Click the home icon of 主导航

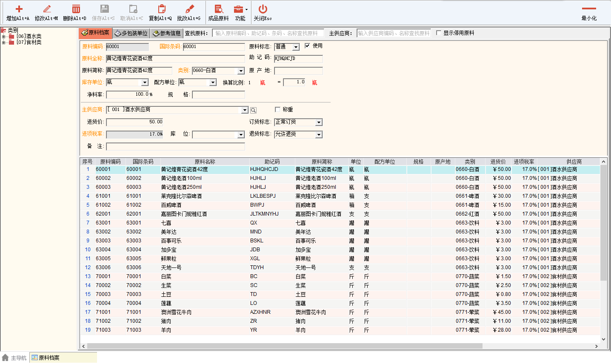tap(5, 358)
